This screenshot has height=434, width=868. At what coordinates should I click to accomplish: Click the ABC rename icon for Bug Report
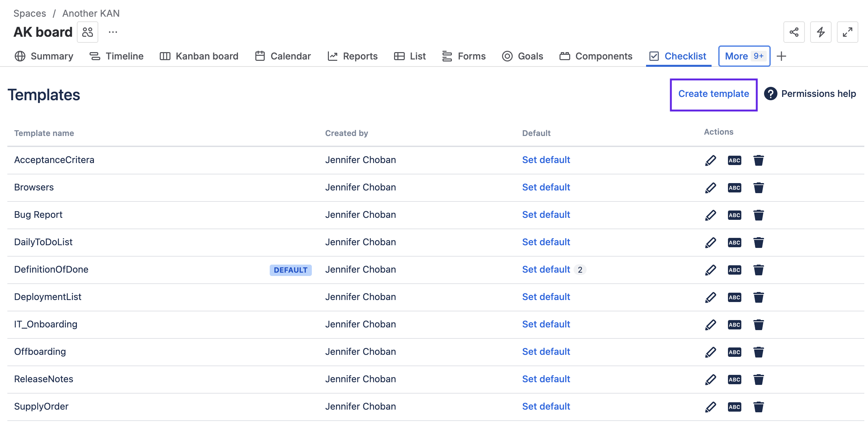click(734, 215)
